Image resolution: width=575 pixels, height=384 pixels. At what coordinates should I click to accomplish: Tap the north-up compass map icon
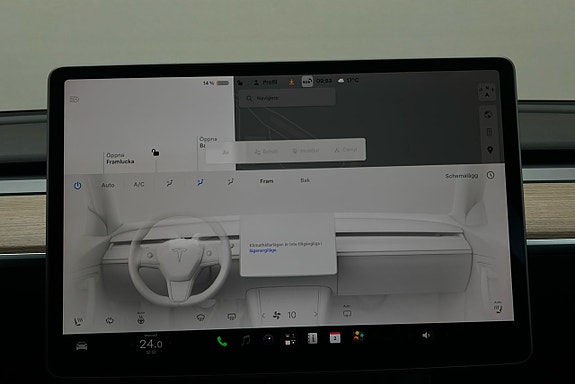point(487,92)
